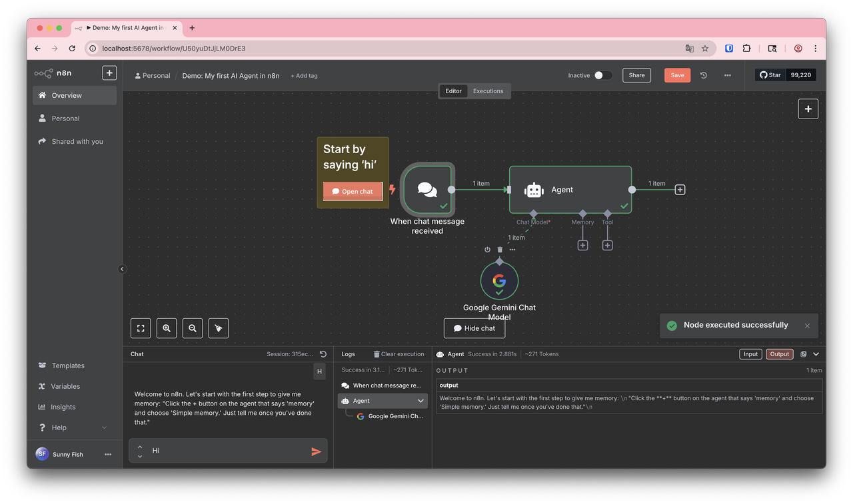Click the chat message input field
Screen dimensions: 853x504
[x=227, y=451]
